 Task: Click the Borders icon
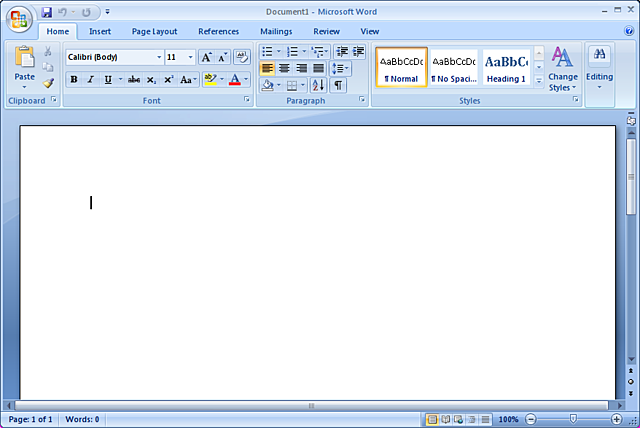[x=291, y=85]
